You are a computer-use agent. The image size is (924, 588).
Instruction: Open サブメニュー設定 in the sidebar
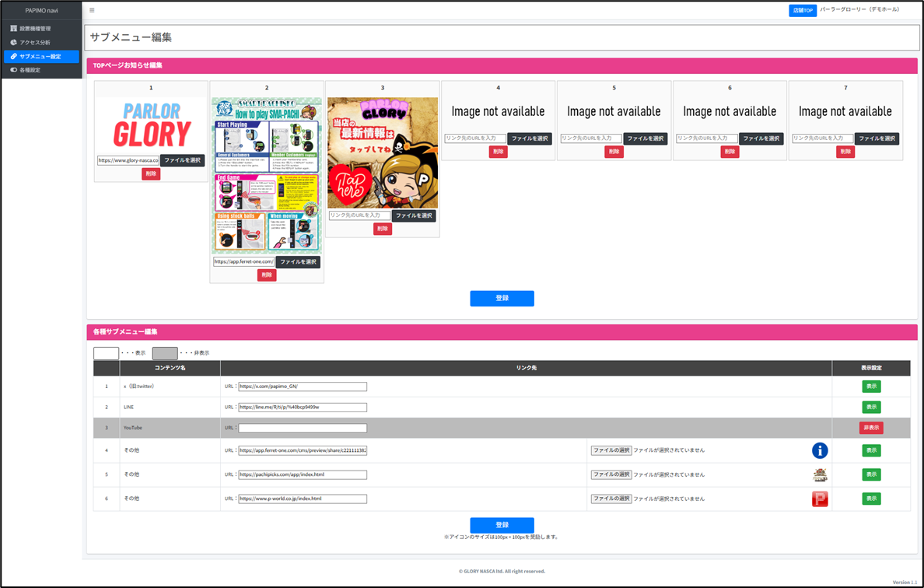pyautogui.click(x=40, y=57)
